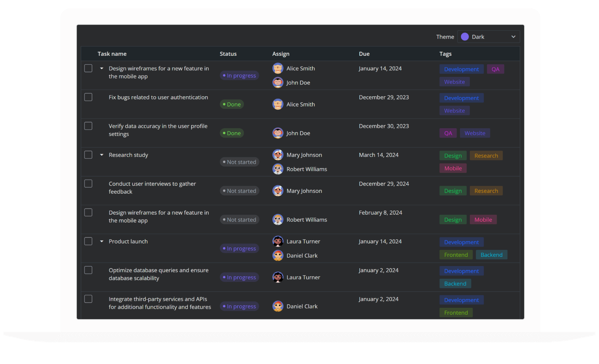The width and height of the screenshot is (599, 364).
Task: Sort by the Task name column header
Action: (x=112, y=54)
